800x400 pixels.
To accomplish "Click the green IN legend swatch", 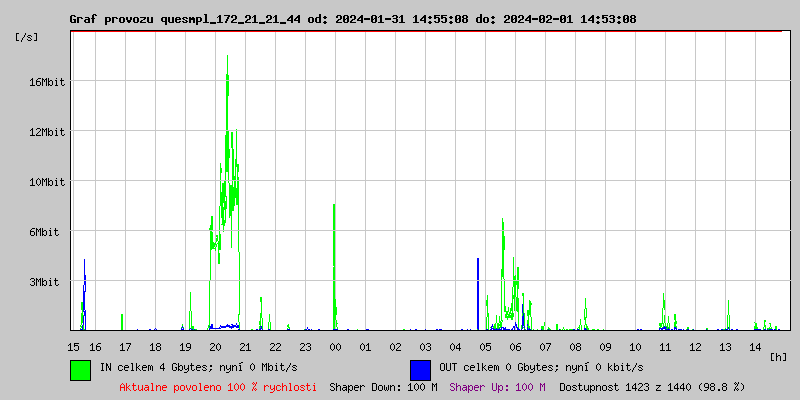I will (x=80, y=369).
